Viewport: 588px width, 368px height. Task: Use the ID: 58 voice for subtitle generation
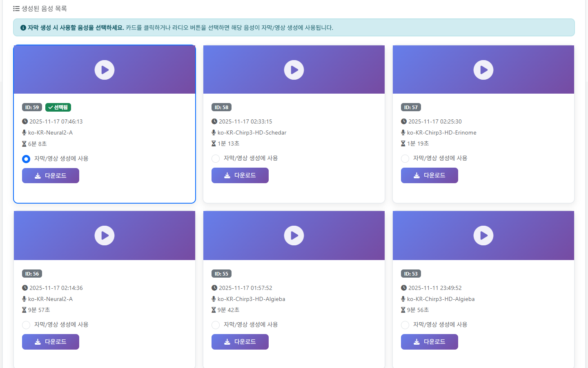(216, 159)
